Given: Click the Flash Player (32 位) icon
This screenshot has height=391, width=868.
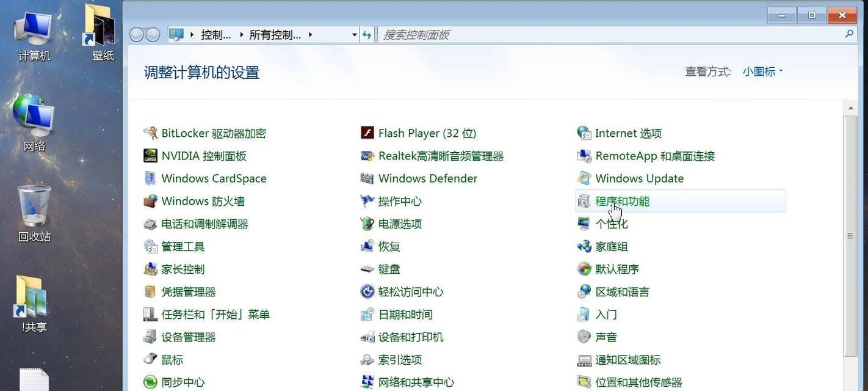Looking at the screenshot, I should tap(367, 133).
